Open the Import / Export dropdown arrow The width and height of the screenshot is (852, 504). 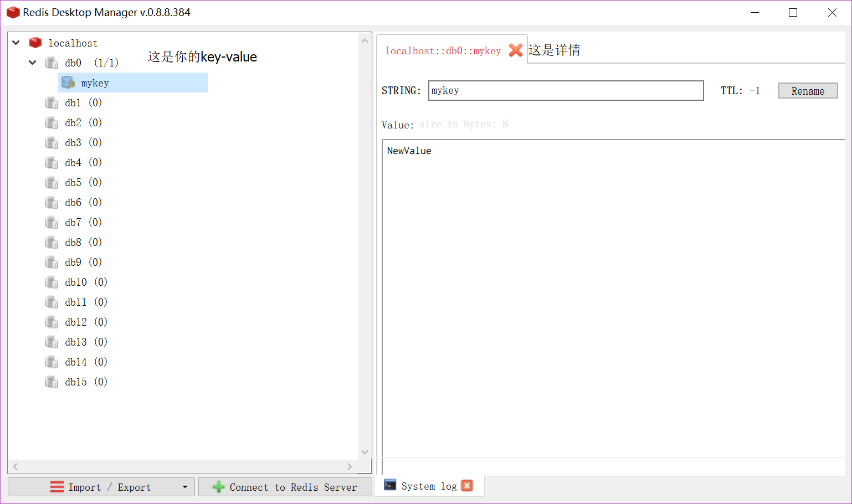click(x=185, y=487)
